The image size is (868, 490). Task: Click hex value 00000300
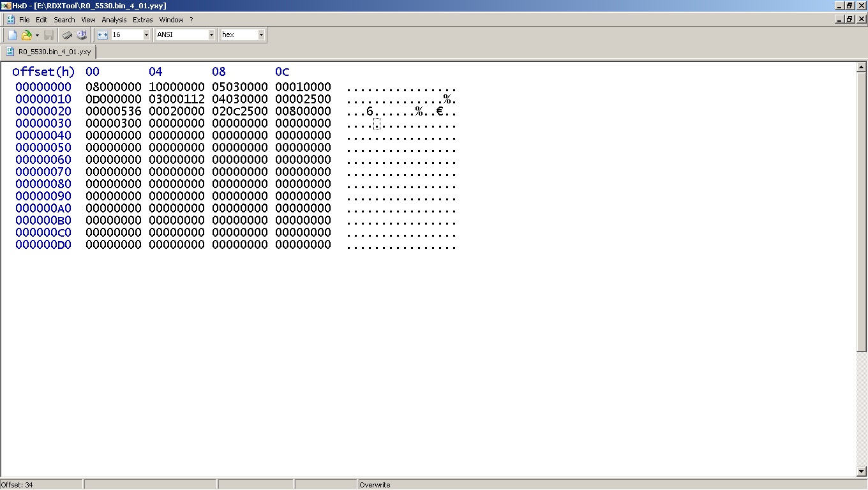tap(114, 123)
